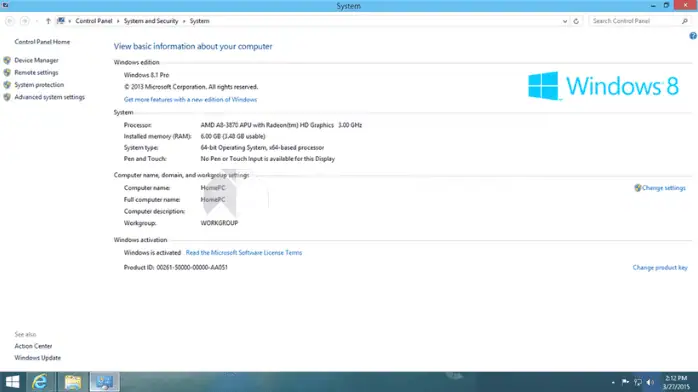
Task: Select the System window taskbar icon
Action: [x=105, y=382]
